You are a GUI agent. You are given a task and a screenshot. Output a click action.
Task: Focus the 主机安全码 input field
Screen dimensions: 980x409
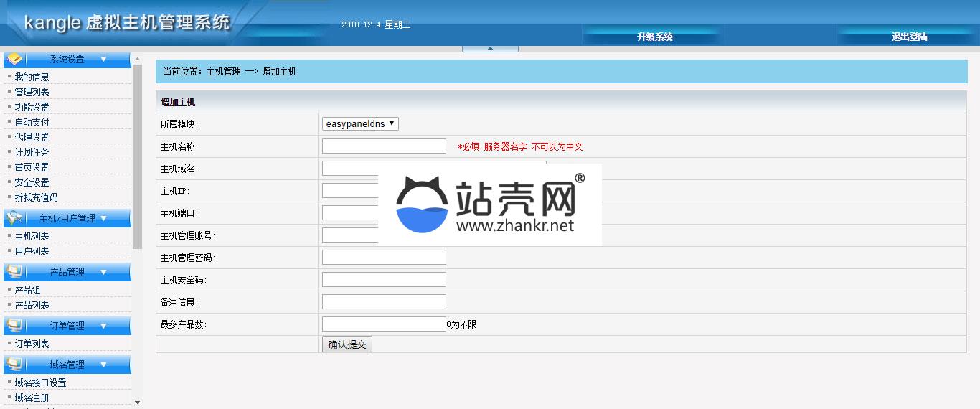tap(384, 280)
